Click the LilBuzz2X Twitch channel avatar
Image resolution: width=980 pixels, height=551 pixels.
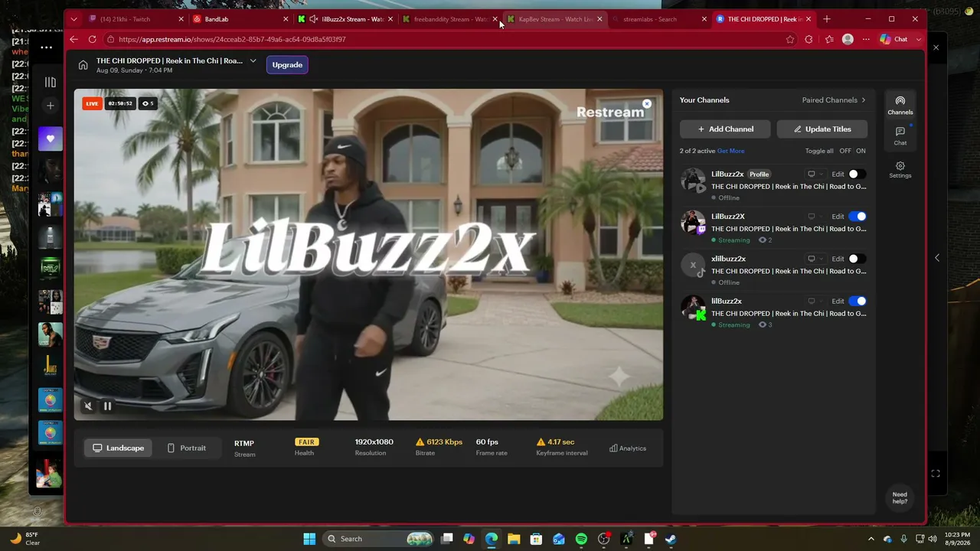click(x=693, y=222)
